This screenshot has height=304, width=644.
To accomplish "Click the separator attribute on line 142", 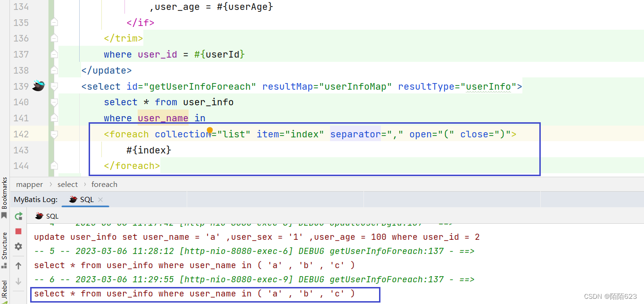I will click(355, 134).
